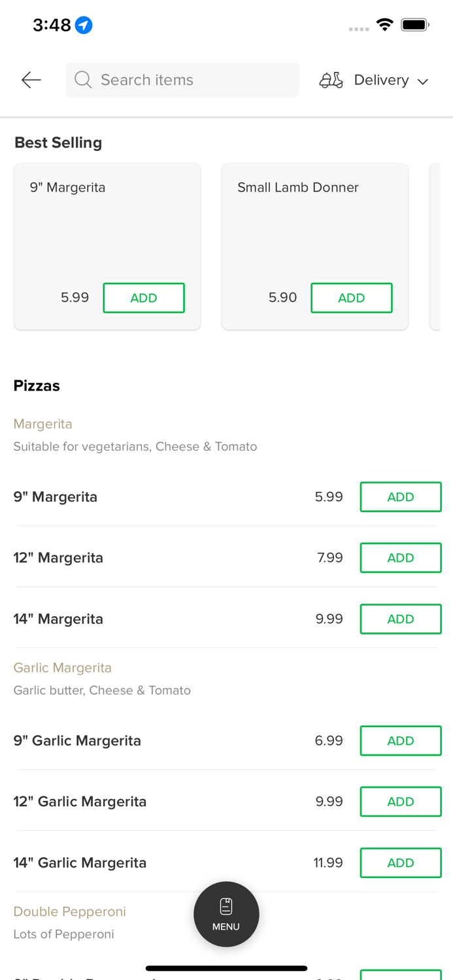Tap the home indicator bar at bottom

[226, 968]
